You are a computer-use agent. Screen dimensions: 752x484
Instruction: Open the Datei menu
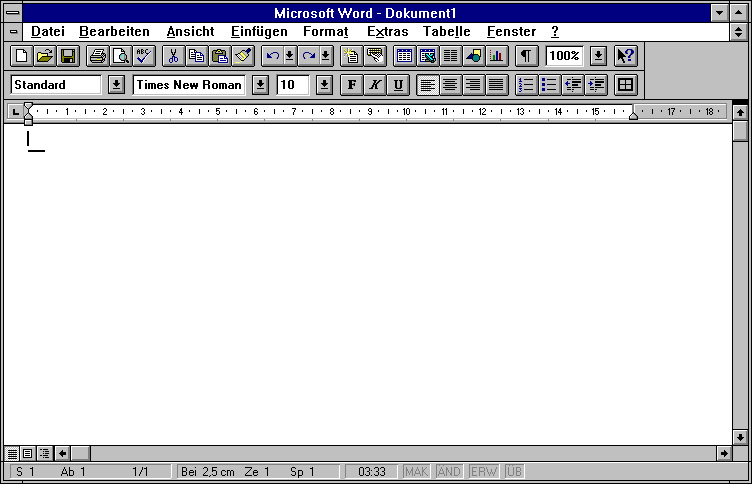[47, 32]
